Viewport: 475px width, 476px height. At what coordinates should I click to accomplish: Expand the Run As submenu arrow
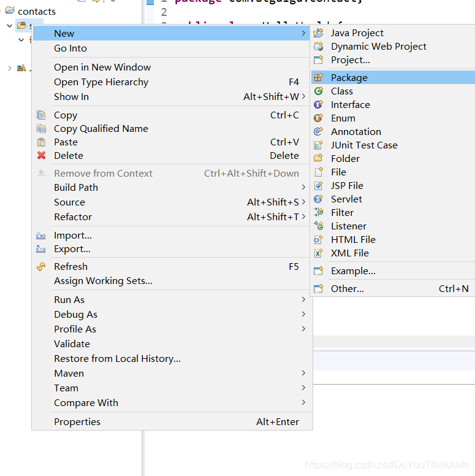tap(303, 299)
